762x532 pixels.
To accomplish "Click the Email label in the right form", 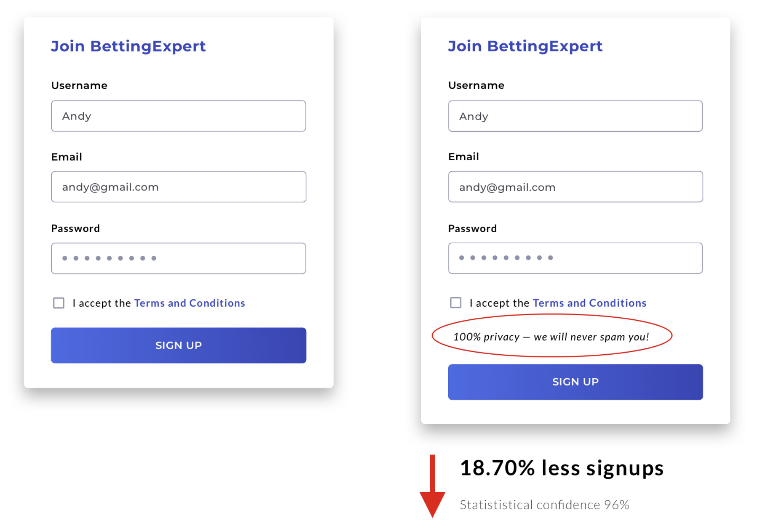I will [463, 157].
